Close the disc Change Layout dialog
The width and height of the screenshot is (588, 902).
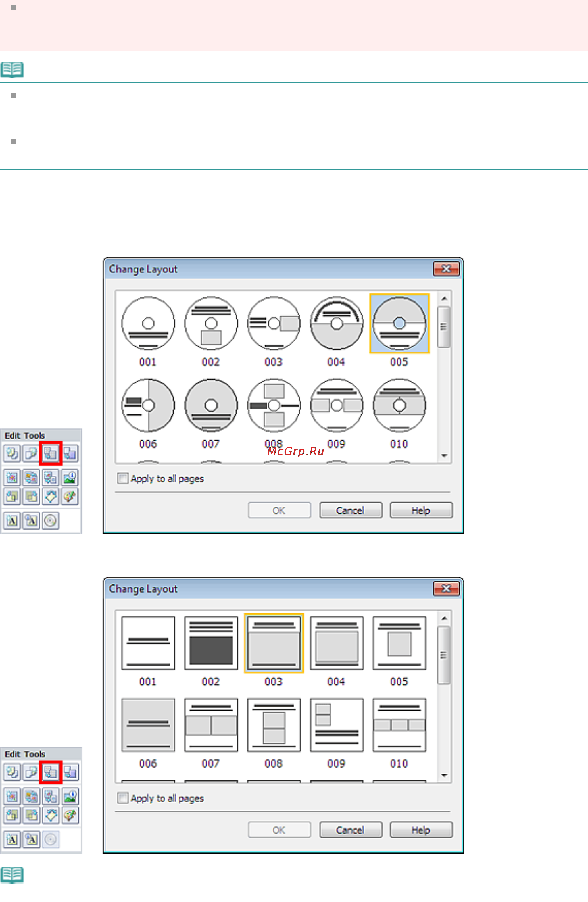pos(446,269)
